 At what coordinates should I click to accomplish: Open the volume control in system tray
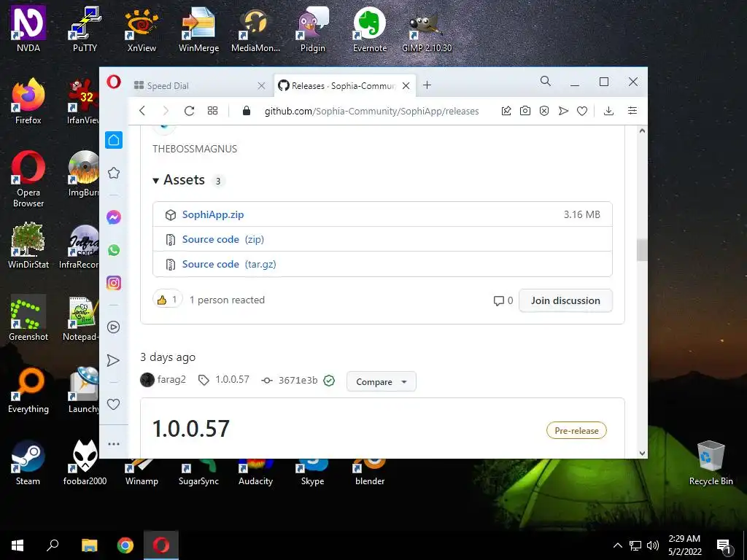[653, 545]
